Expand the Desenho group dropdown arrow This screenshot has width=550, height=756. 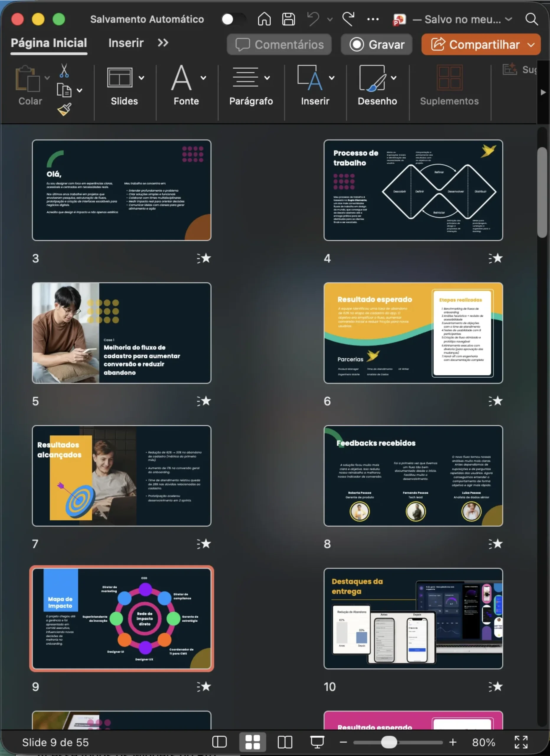(394, 78)
